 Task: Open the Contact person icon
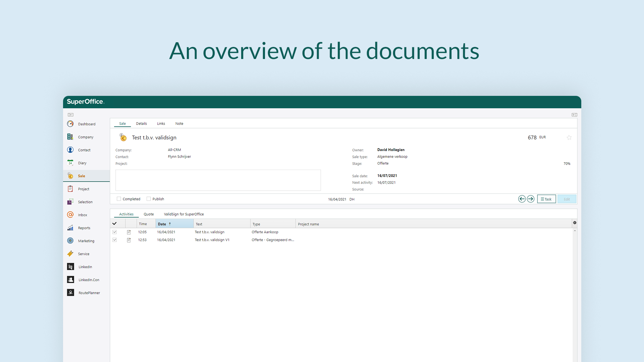click(x=70, y=150)
